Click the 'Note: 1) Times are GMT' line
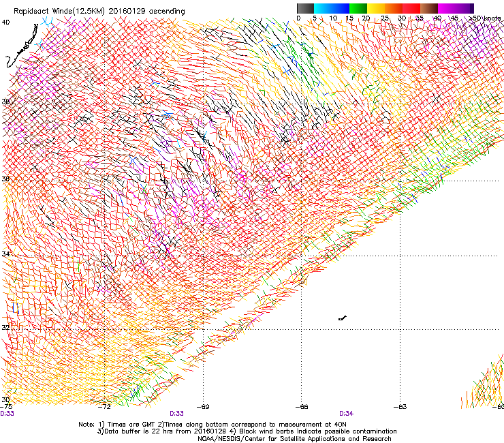The width and height of the screenshot is (504, 443). click(212, 425)
